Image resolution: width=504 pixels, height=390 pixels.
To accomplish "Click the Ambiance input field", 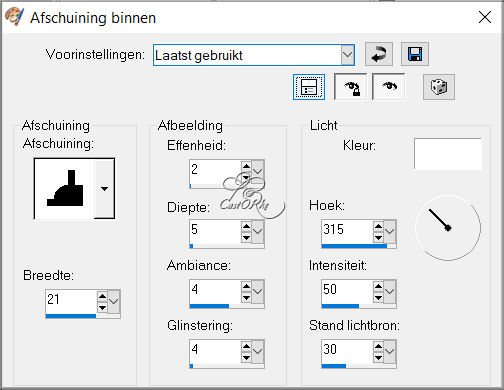I will click(x=215, y=289).
